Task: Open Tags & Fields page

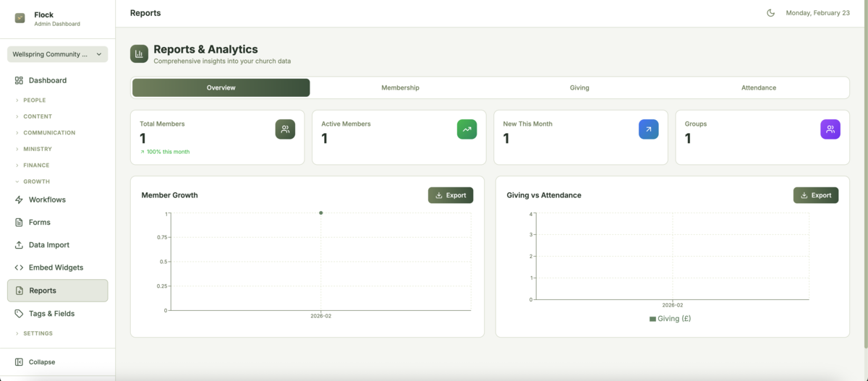Action: tap(58, 314)
